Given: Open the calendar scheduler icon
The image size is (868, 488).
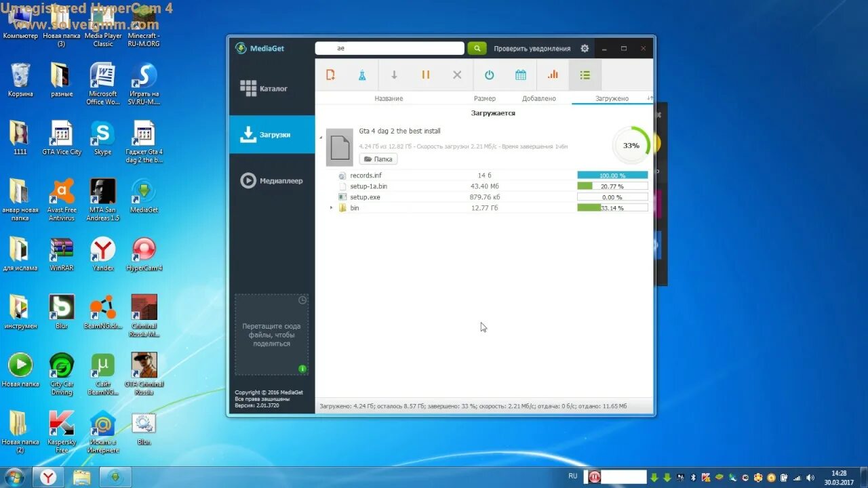Looking at the screenshot, I should [x=521, y=75].
